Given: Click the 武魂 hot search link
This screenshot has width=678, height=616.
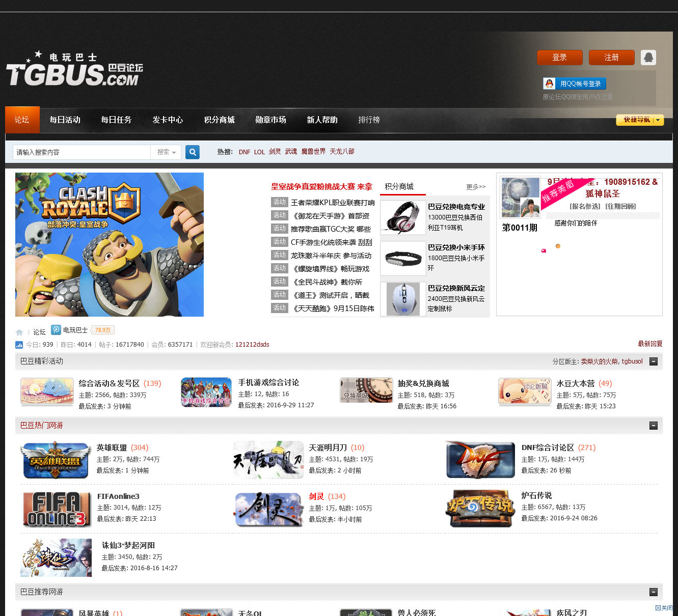Looking at the screenshot, I should pyautogui.click(x=291, y=152).
